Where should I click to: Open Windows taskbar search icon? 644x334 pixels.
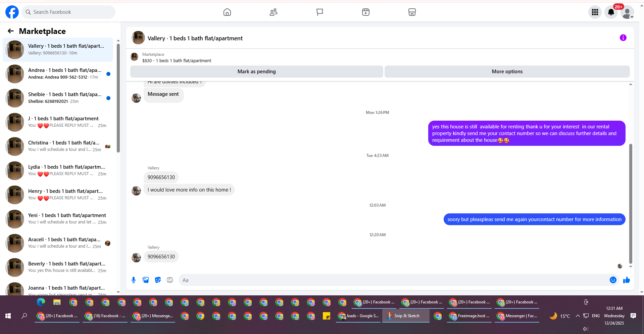point(24,316)
